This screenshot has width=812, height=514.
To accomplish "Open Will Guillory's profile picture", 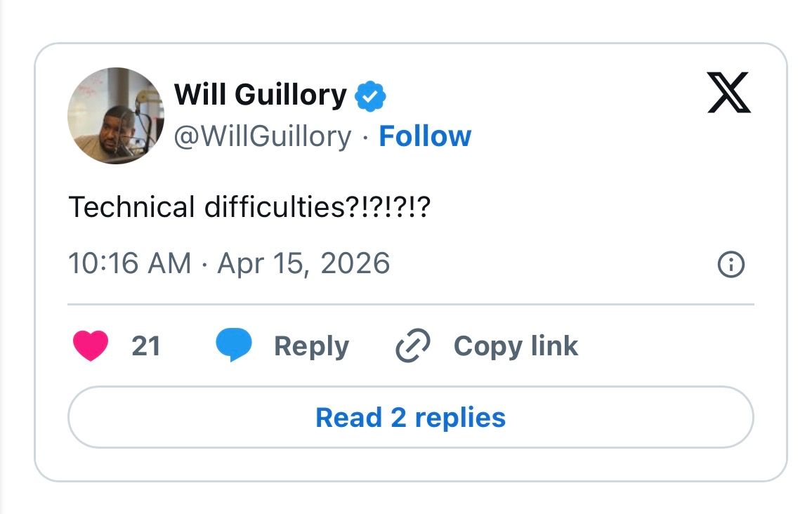I will 115,116.
